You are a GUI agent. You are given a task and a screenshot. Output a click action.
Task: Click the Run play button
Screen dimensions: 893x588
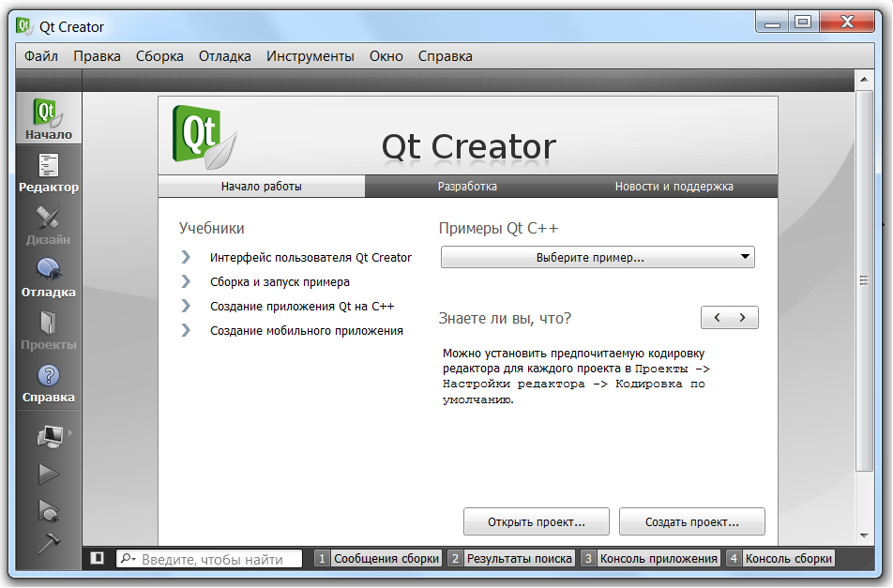click(x=49, y=474)
